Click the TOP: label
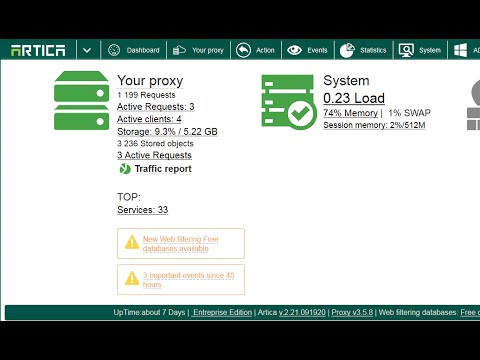Screen dimensions: 480x360 pos(129,197)
